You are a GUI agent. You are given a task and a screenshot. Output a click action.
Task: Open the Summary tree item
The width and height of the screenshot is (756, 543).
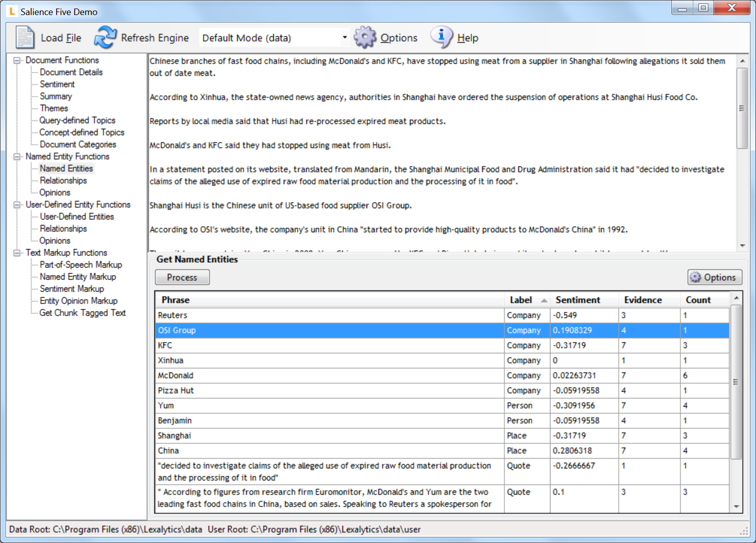click(x=56, y=96)
